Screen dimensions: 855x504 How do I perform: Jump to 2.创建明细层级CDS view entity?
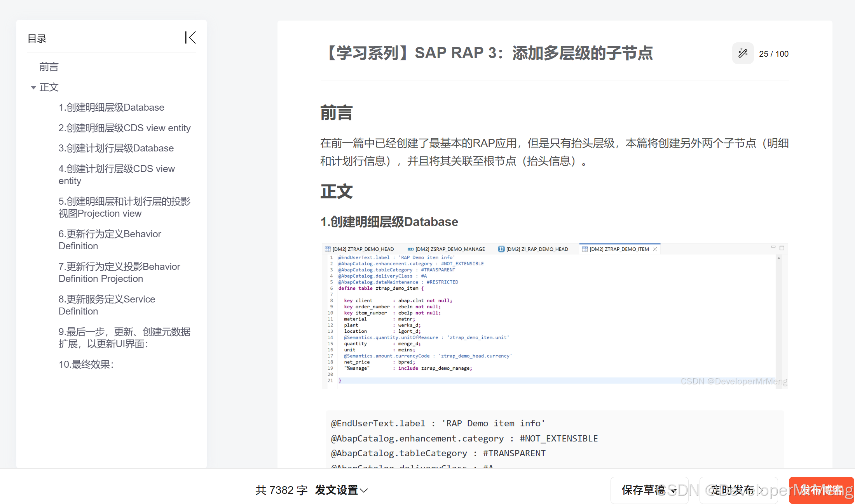(124, 128)
